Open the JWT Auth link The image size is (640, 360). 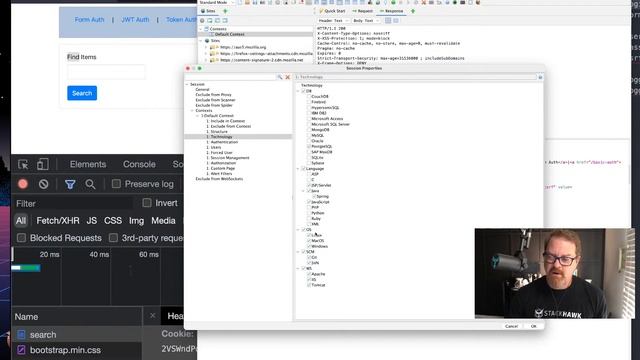(135, 20)
